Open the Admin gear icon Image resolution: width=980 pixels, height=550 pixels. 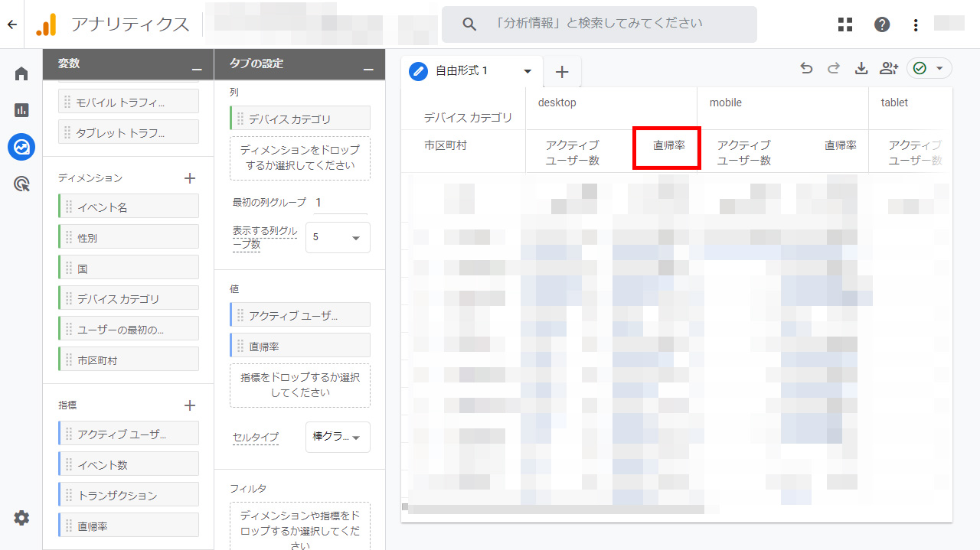(x=21, y=518)
